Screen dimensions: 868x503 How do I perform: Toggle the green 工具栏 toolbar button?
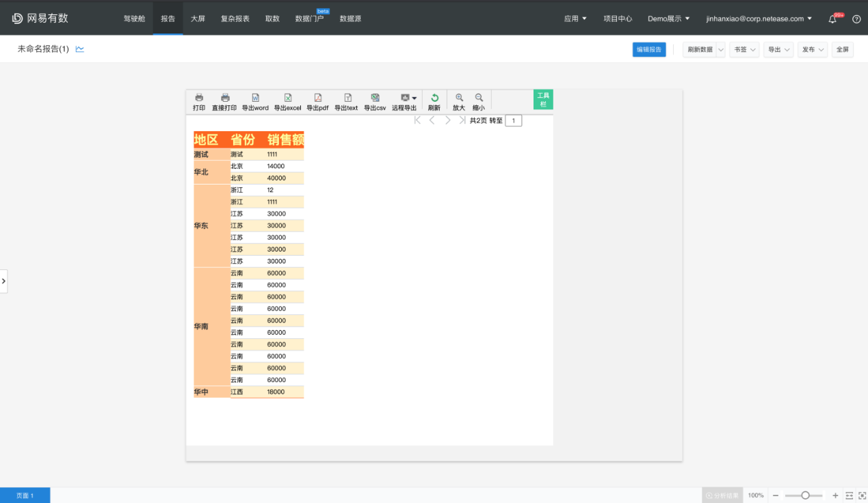pyautogui.click(x=543, y=99)
